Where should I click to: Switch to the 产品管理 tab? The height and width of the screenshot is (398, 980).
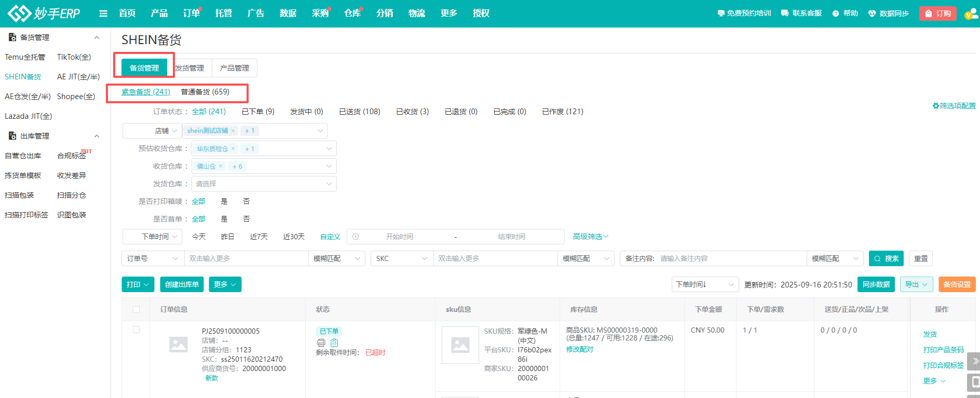pos(235,68)
